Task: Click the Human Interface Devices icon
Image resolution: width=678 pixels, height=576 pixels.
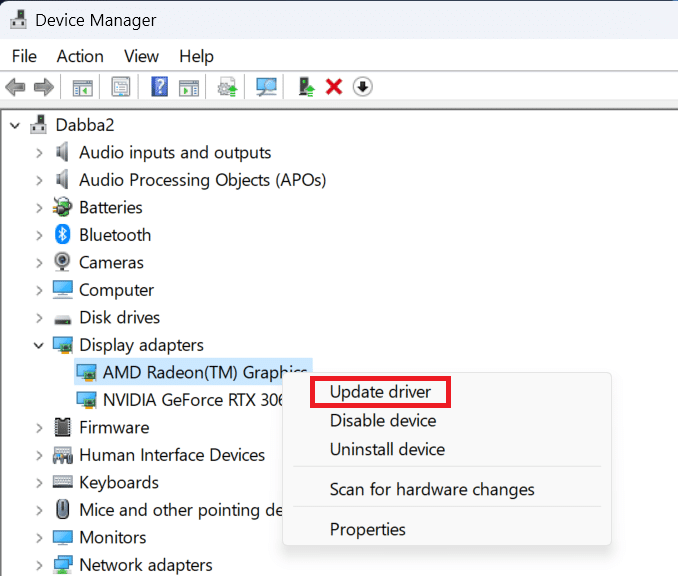Action: click(63, 455)
